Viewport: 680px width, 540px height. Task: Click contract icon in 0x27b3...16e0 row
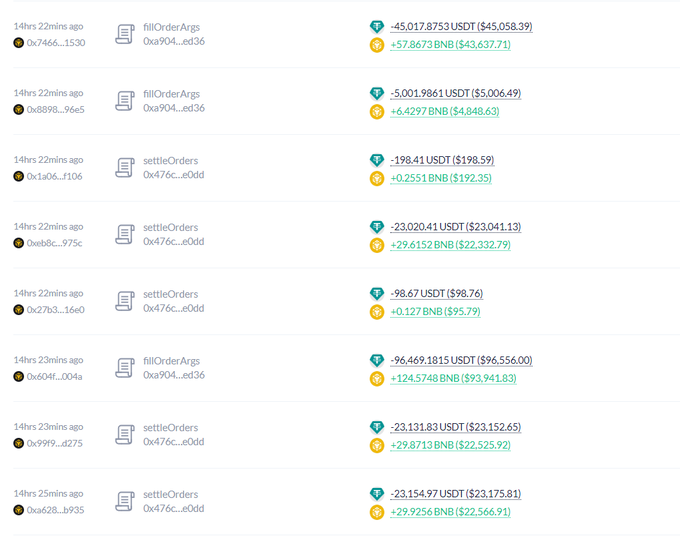pos(125,301)
